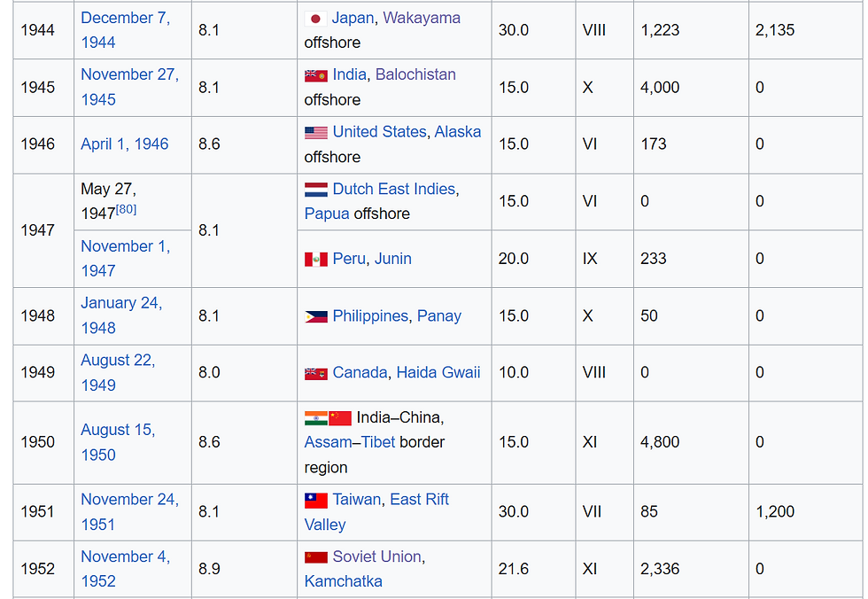Open the Kamchatka link
The height and width of the screenshot is (599, 868).
coord(344,581)
